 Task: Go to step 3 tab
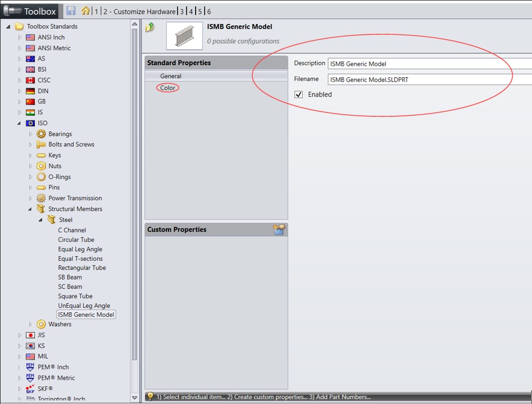coord(182,11)
